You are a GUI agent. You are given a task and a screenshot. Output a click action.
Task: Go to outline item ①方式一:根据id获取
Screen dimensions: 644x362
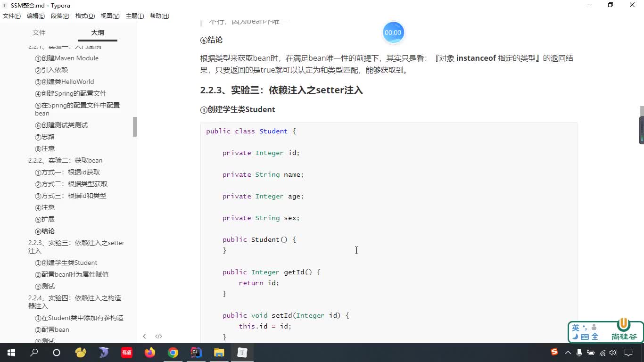coord(67,173)
